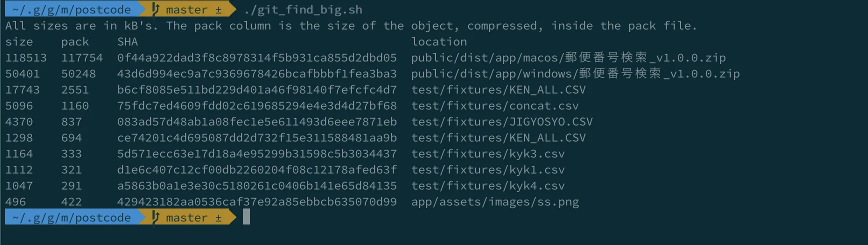Click the ± dirty indicator in the top prompt

tap(218, 9)
